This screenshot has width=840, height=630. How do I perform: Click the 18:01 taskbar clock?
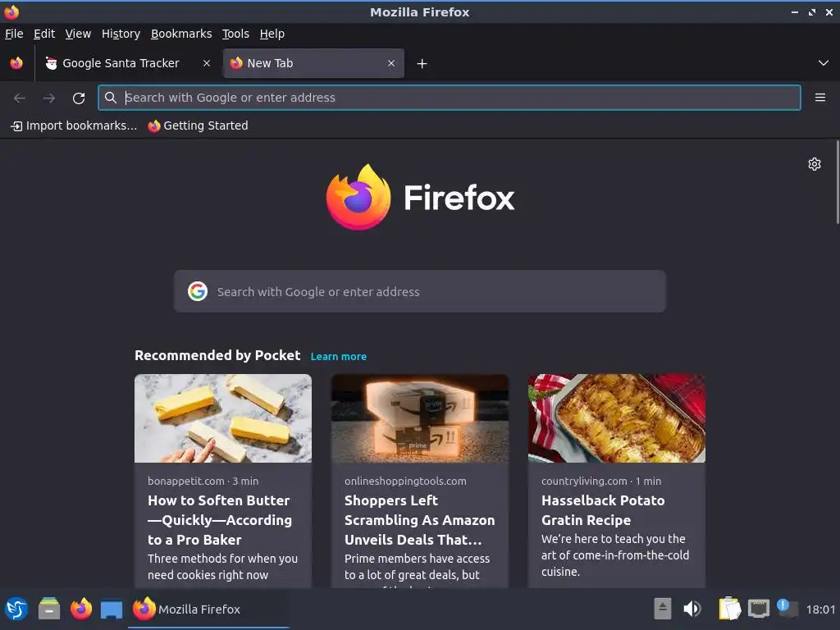coord(820,609)
